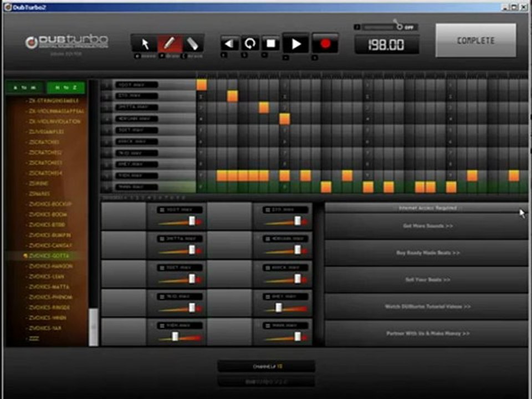Remove the orange note on sequencer row 1
532x399 pixels.
[x=202, y=85]
